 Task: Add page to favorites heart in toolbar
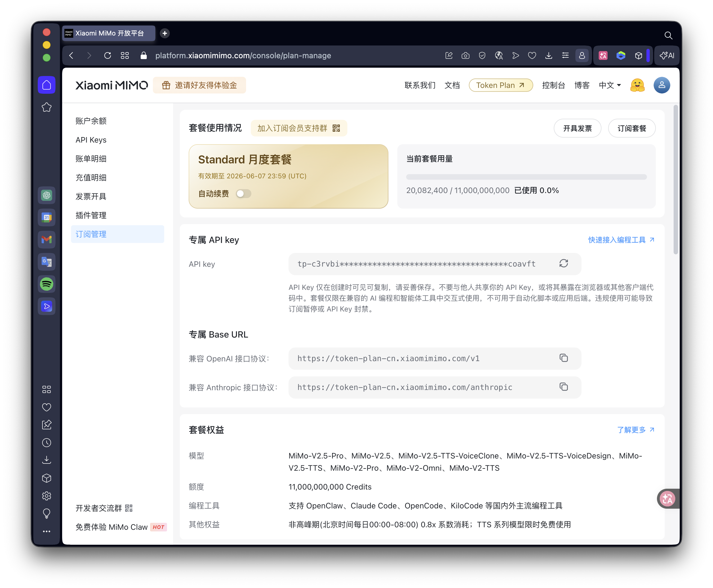[532, 55]
